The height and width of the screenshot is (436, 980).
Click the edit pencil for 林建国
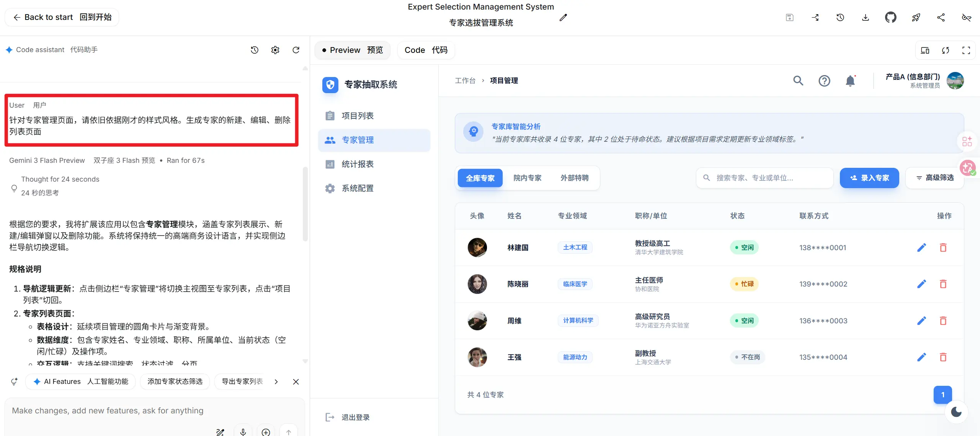(921, 248)
